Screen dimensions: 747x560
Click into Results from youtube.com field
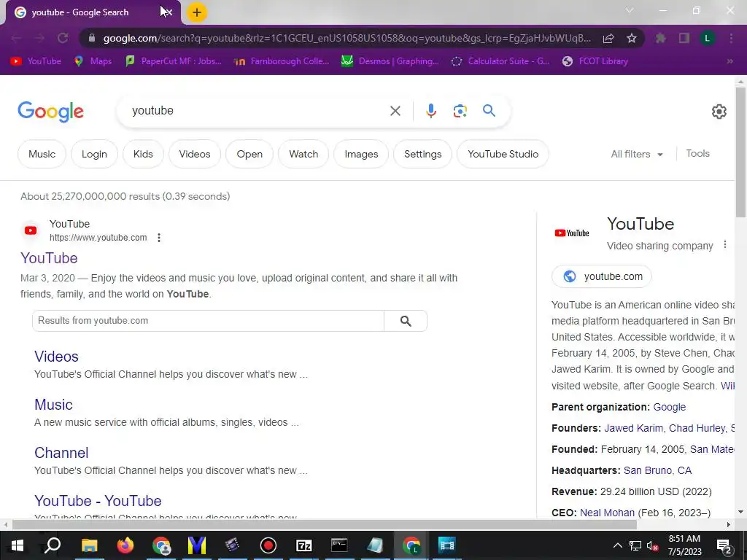(x=208, y=321)
